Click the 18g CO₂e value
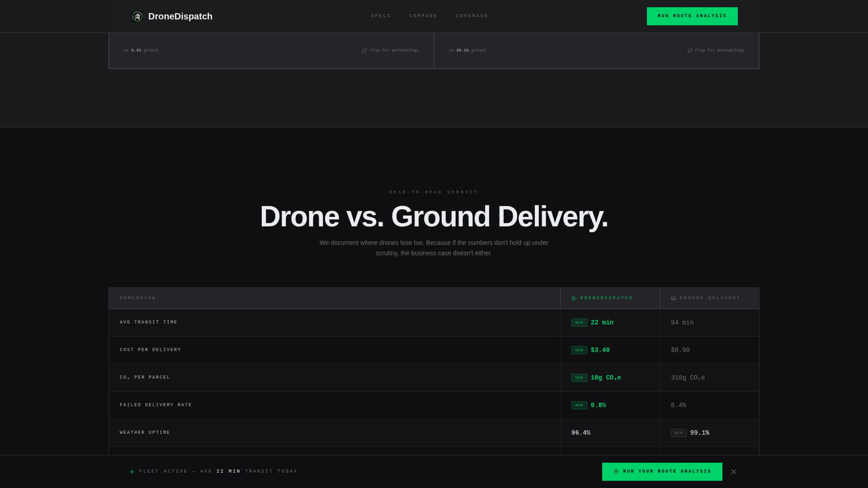This screenshot has width=868, height=488. tap(606, 378)
